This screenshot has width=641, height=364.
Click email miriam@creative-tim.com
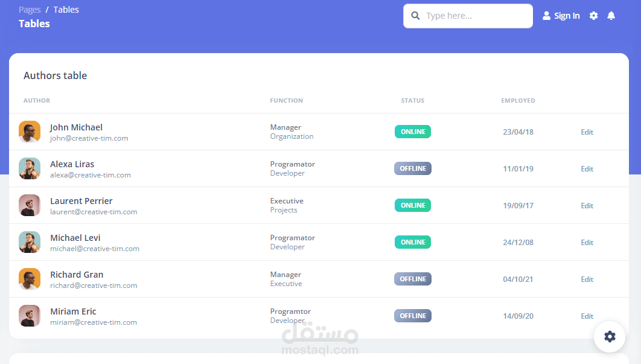point(94,322)
